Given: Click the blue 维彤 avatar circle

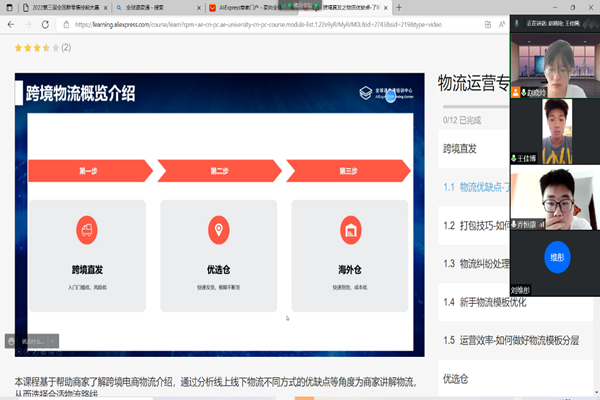Looking at the screenshot, I should tap(555, 257).
